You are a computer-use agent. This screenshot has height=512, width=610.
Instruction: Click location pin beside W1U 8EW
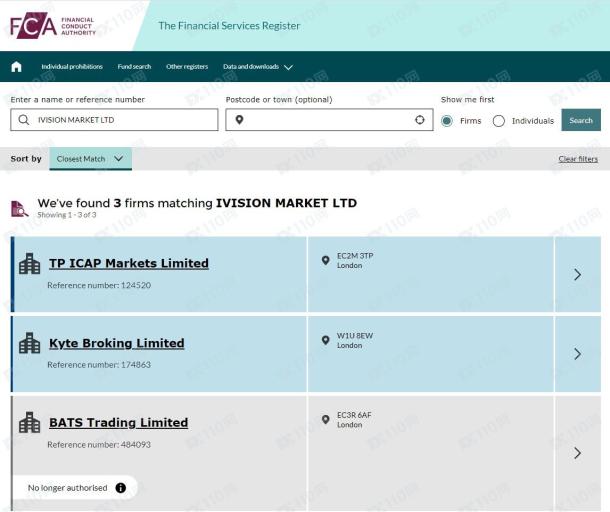(x=326, y=340)
